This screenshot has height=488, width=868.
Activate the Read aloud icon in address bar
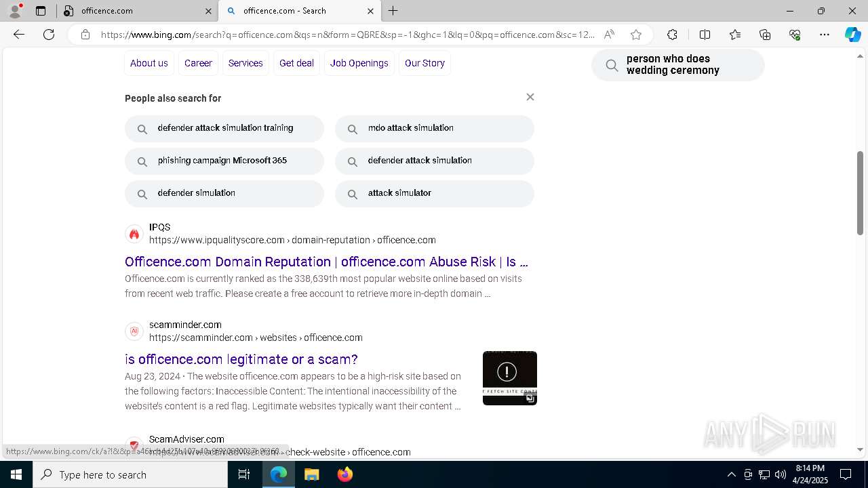pos(609,35)
